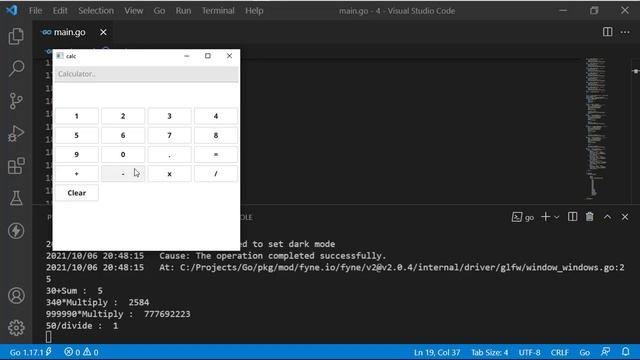Click calculator button 8

(216, 135)
